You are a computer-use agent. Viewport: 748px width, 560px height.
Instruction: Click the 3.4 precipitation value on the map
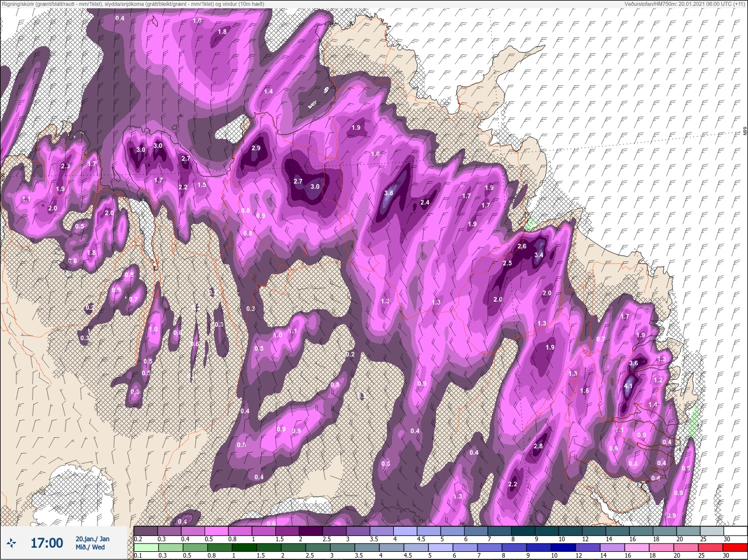click(x=539, y=255)
